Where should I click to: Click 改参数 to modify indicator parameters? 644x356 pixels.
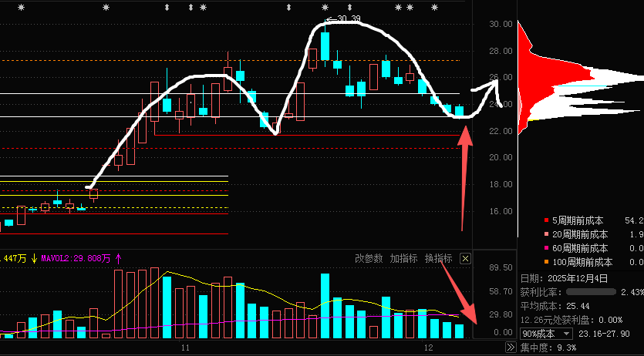[x=369, y=258]
